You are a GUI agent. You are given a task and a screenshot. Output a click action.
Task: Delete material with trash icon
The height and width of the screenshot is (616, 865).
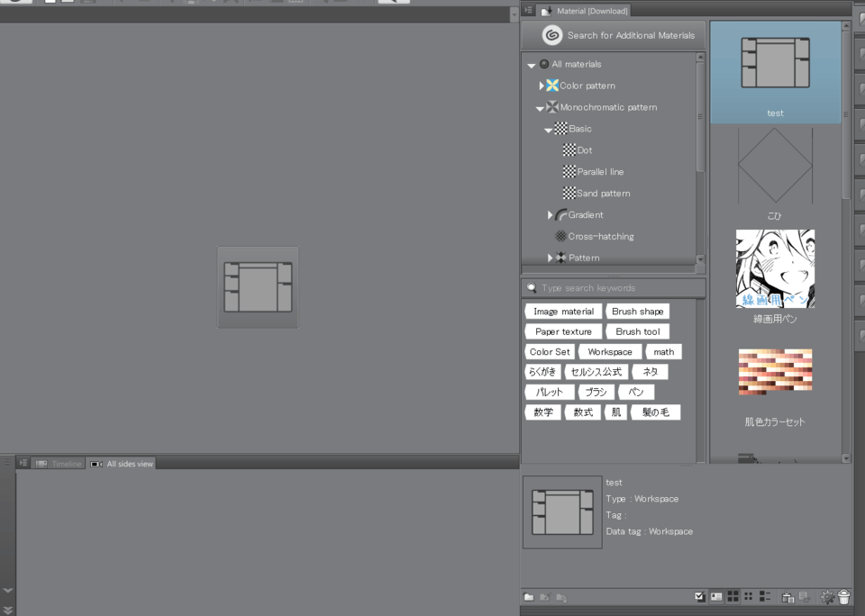click(843, 597)
